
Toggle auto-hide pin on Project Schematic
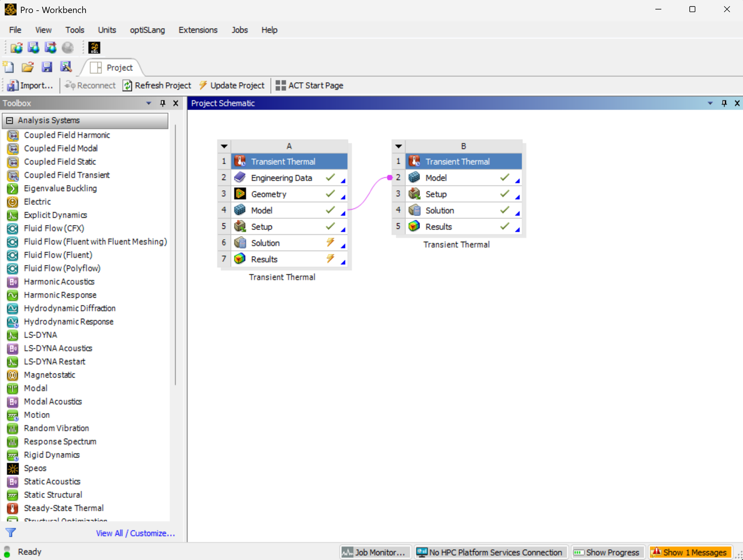coord(724,103)
